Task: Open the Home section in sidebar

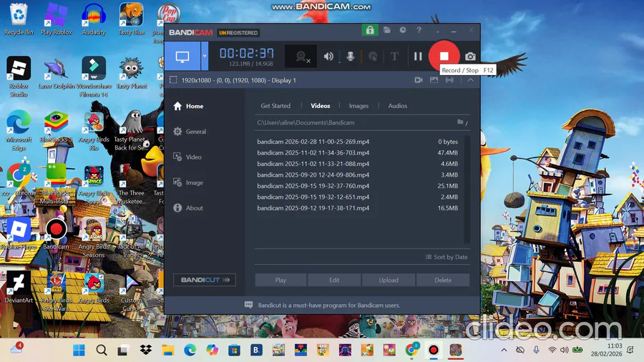Action: pos(188,107)
